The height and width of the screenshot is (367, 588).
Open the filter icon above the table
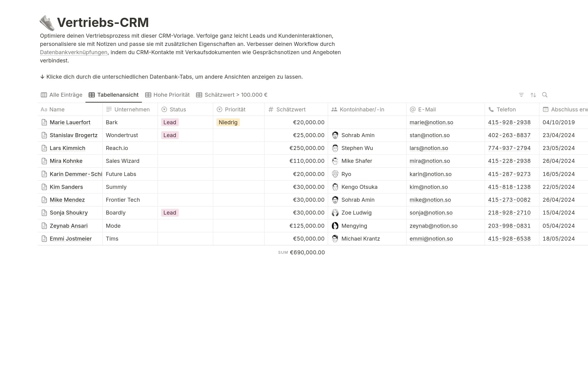click(x=522, y=95)
